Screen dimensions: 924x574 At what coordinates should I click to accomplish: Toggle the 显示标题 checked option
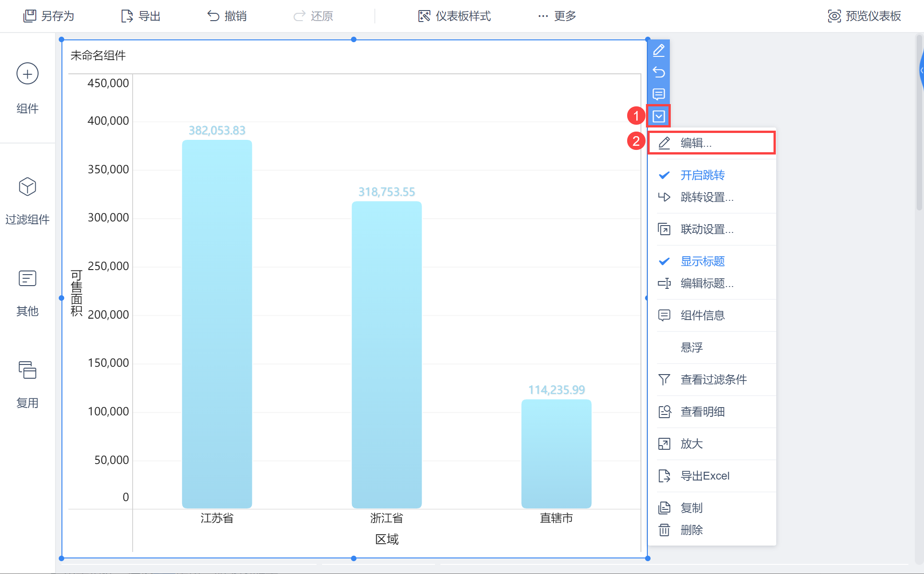702,261
